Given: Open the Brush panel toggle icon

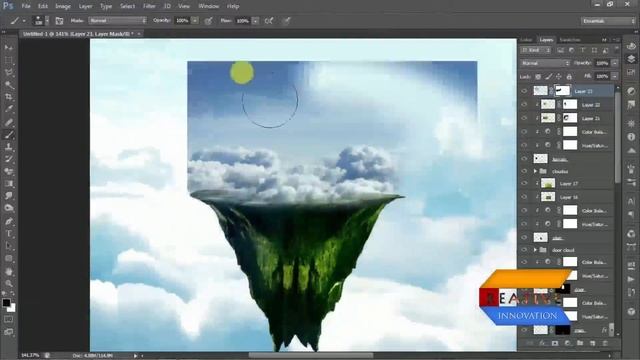Looking at the screenshot, I should (59, 20).
